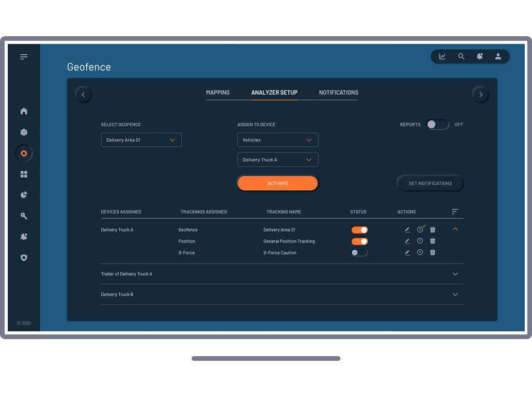Image resolution: width=532 pixels, height=397 pixels.
Task: Click the Set Notifications button
Action: tap(430, 184)
